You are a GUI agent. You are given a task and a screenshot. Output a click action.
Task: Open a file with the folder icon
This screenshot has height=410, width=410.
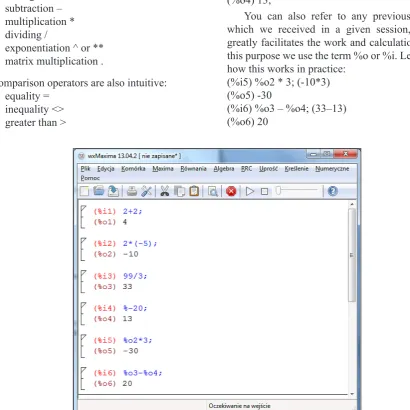point(99,191)
